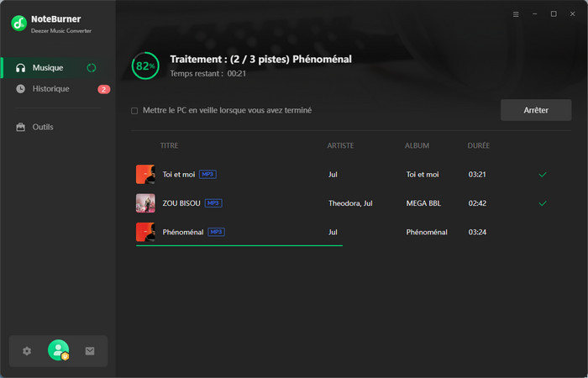Click the red badge showing 2
Viewport: 588px width, 378px height.
point(104,89)
